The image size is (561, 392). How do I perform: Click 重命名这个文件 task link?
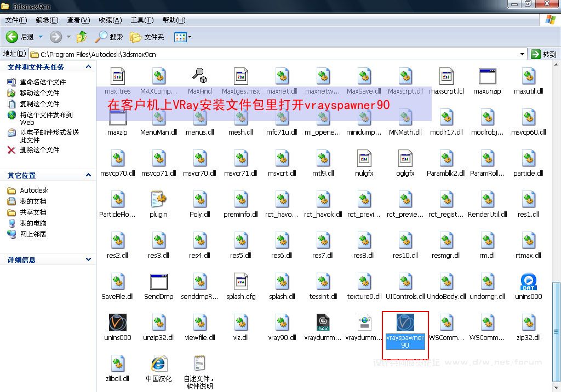click(43, 82)
